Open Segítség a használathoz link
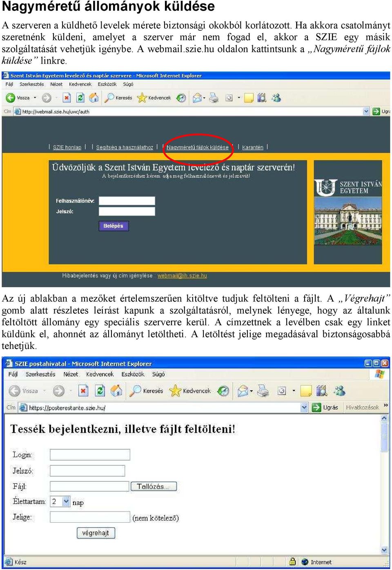Image resolution: width=392 pixels, height=570 pixels. (x=125, y=147)
